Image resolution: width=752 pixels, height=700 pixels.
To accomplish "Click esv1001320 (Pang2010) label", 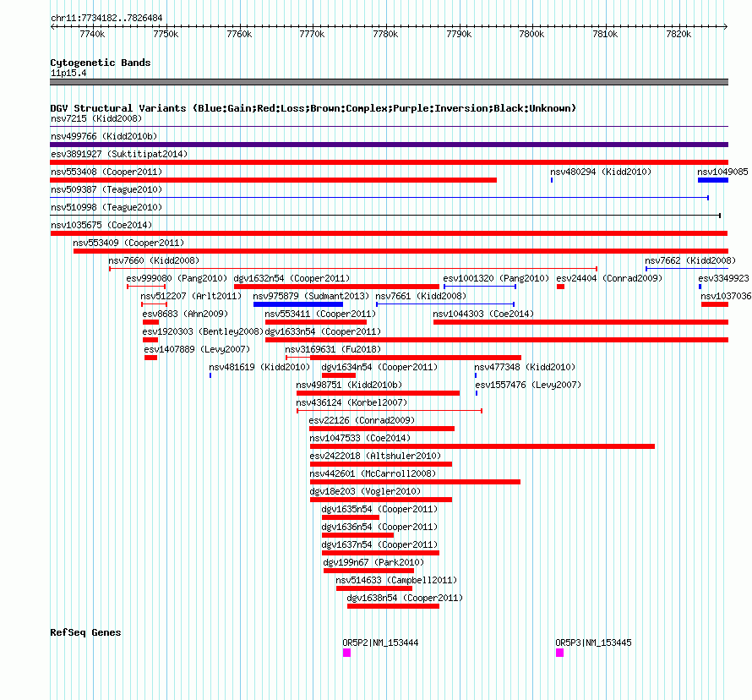I will [496, 278].
